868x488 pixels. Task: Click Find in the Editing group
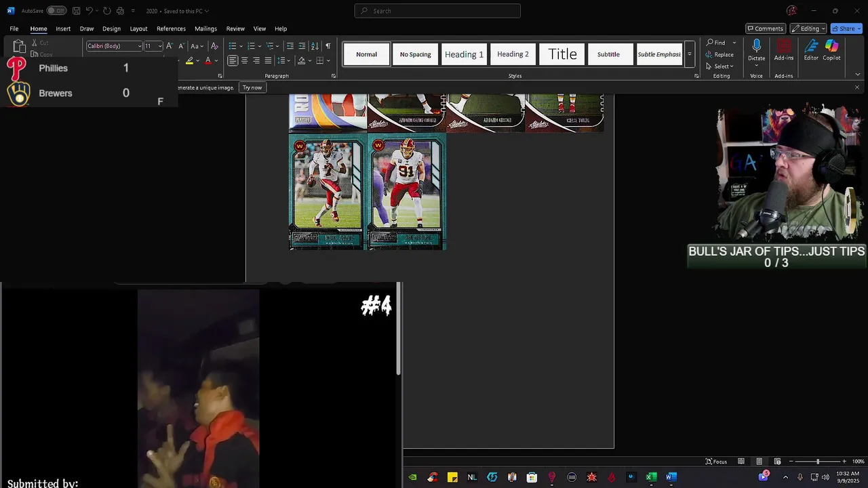coord(715,43)
